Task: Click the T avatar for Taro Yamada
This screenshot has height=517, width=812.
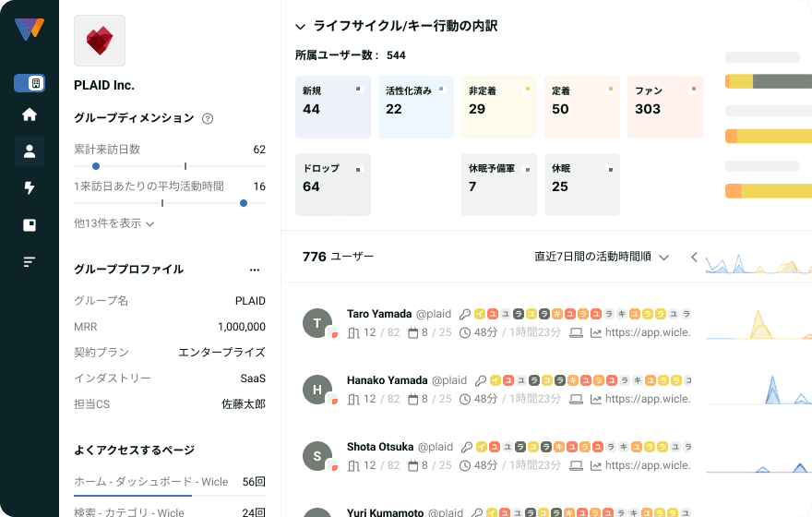Action: (x=317, y=323)
